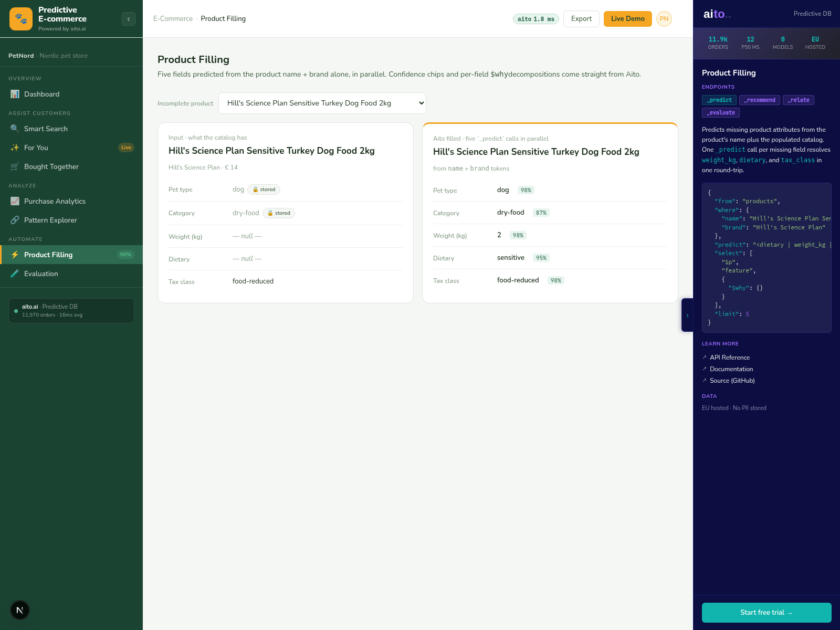This screenshot has height=630, width=840.
Task: Click the Smart Search magnifier icon
Action: [15, 129]
